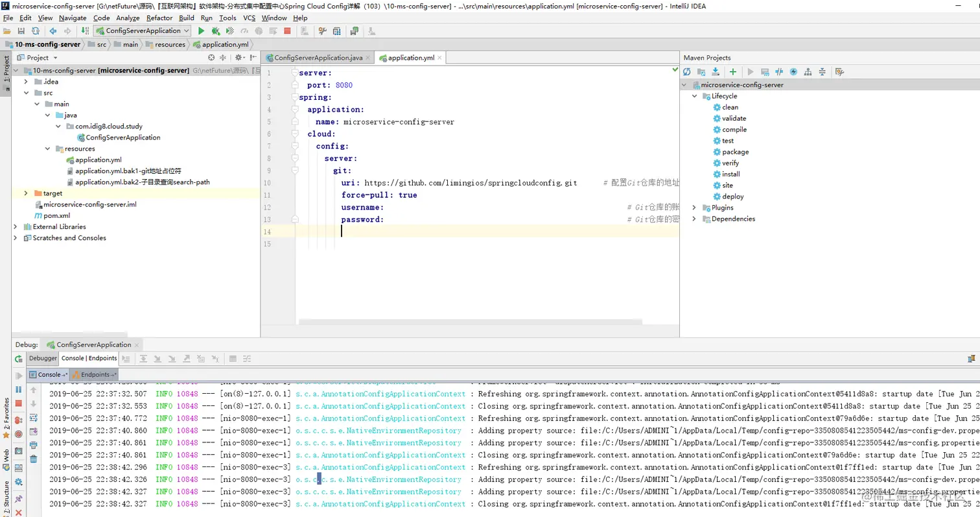Click the Synchronize icon in the main toolbar
The height and width of the screenshot is (517, 980).
point(35,30)
